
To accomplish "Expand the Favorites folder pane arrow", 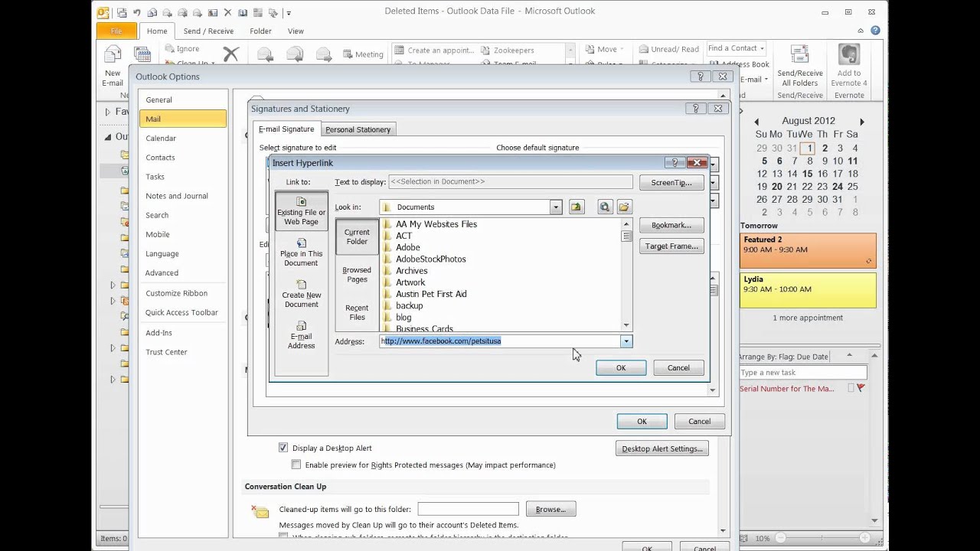I will click(107, 112).
